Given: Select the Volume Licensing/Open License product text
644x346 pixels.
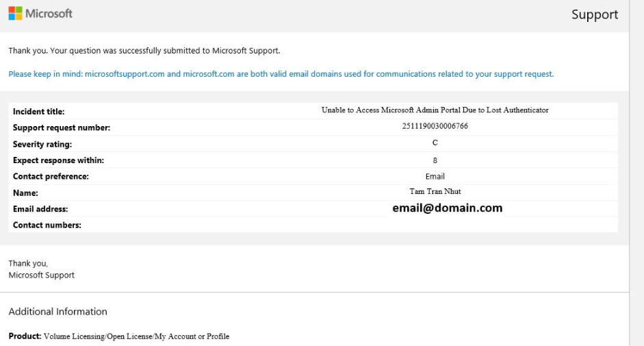Looking at the screenshot, I should 136,336.
